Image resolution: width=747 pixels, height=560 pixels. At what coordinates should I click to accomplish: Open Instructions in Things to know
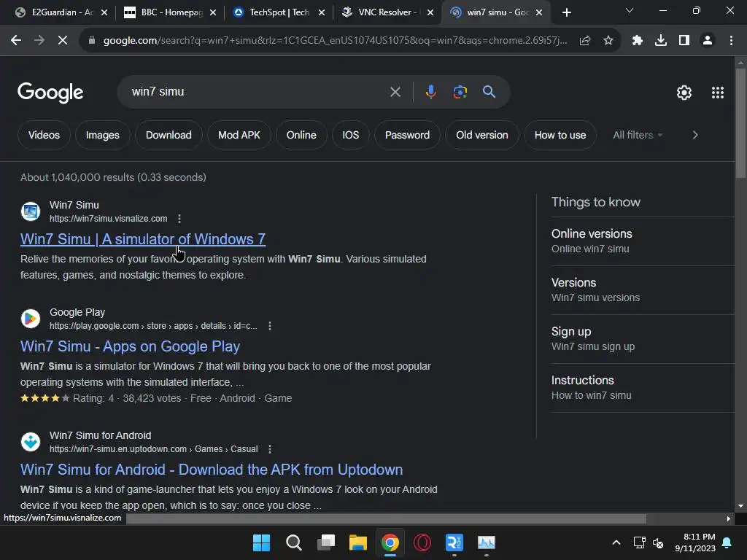click(x=643, y=388)
